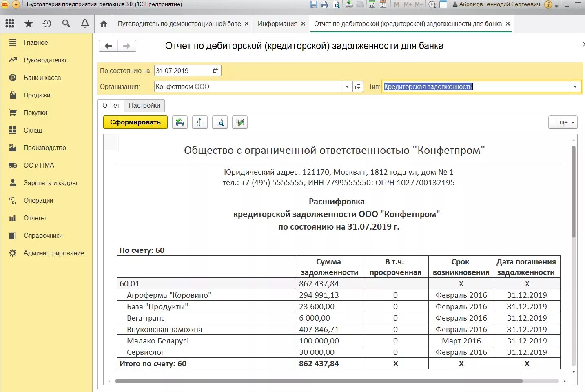The image size is (585, 392).
Task: Expand the organization dropdown arrow
Action: coord(347,86)
